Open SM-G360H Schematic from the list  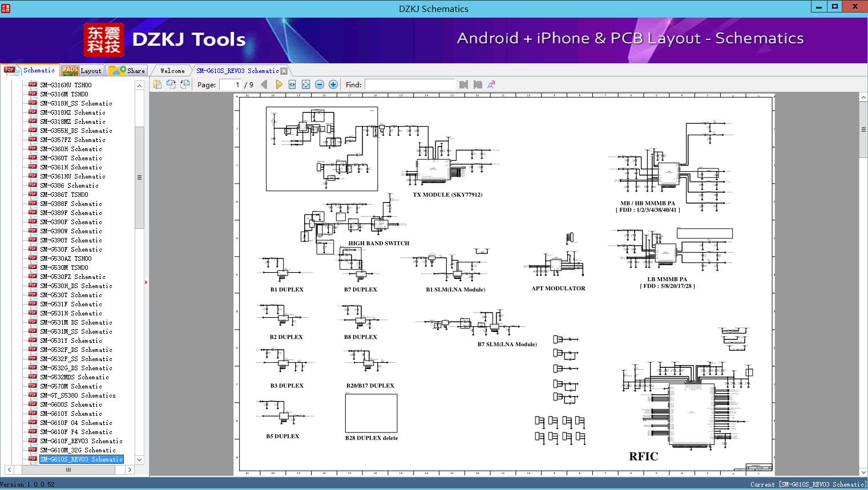point(71,149)
